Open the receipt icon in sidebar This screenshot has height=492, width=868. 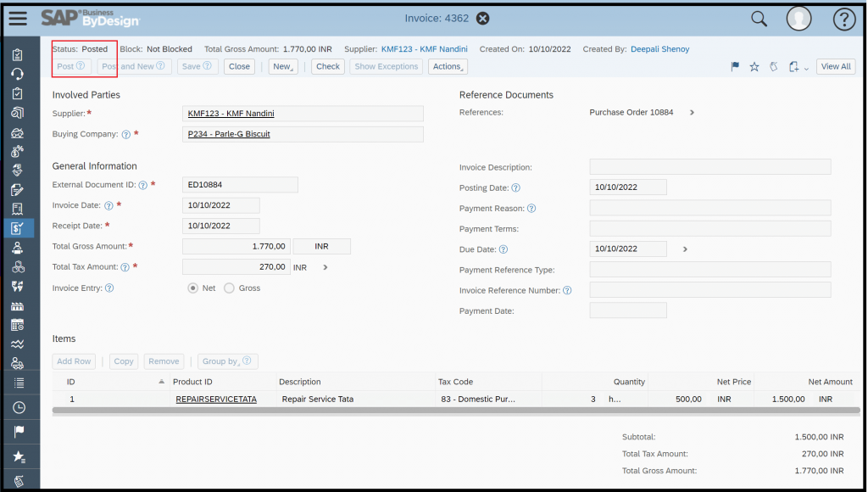click(18, 209)
